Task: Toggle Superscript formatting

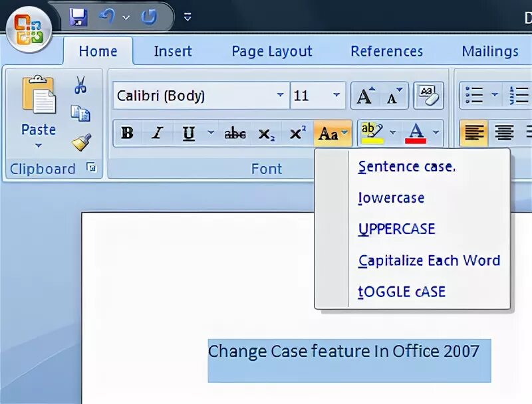Action: pyautogui.click(x=297, y=133)
